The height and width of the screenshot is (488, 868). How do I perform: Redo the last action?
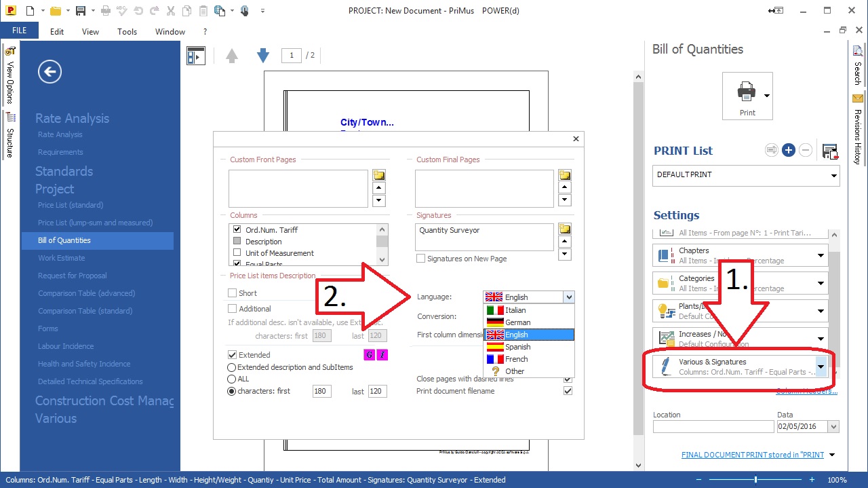click(x=154, y=11)
